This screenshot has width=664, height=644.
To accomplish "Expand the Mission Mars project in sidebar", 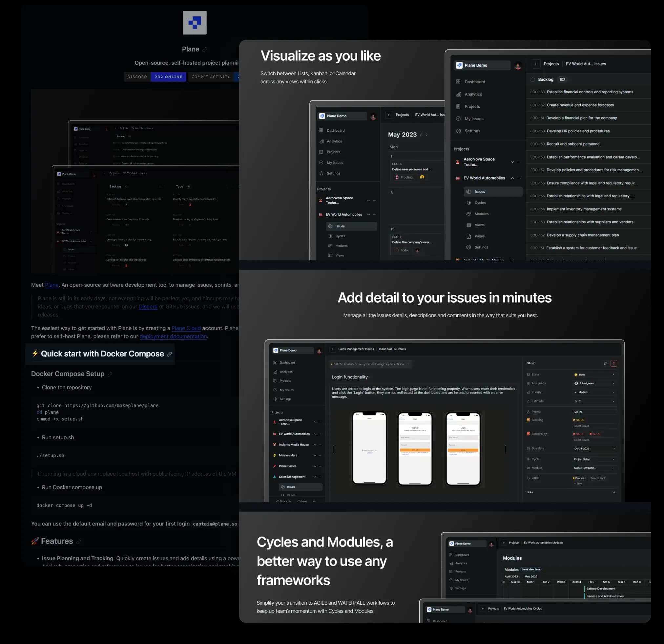I will point(315,456).
